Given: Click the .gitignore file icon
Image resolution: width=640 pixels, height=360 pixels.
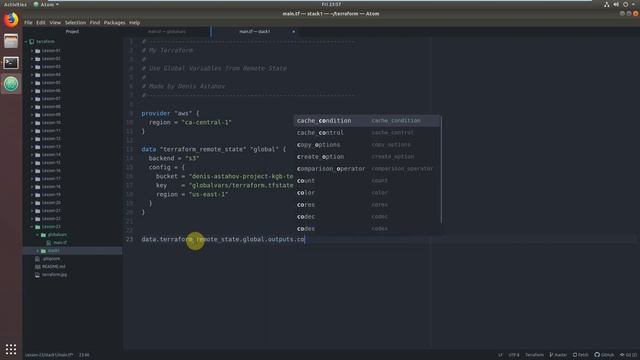Looking at the screenshot, I should click(38, 259).
